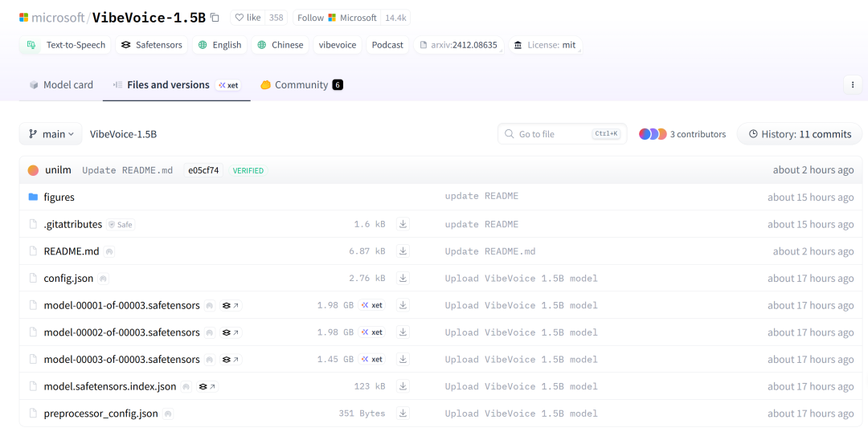This screenshot has width=868, height=440.
Task: Open the main branch dropdown
Action: [51, 134]
